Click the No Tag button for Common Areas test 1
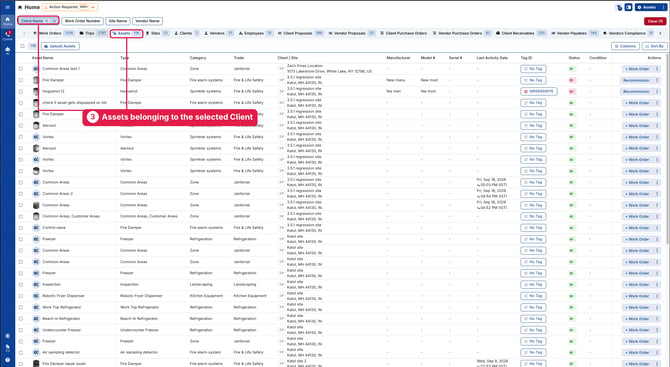This screenshot has height=367, width=670. click(533, 69)
